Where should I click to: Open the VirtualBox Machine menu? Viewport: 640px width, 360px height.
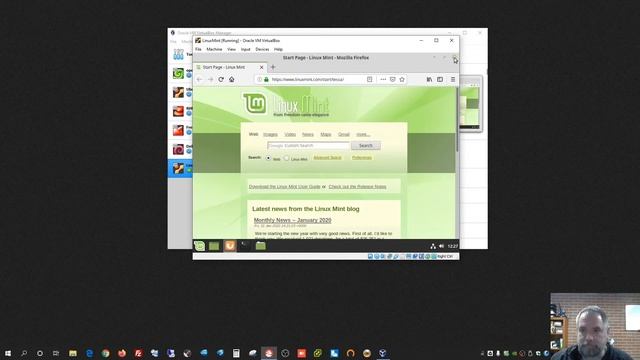tap(214, 49)
